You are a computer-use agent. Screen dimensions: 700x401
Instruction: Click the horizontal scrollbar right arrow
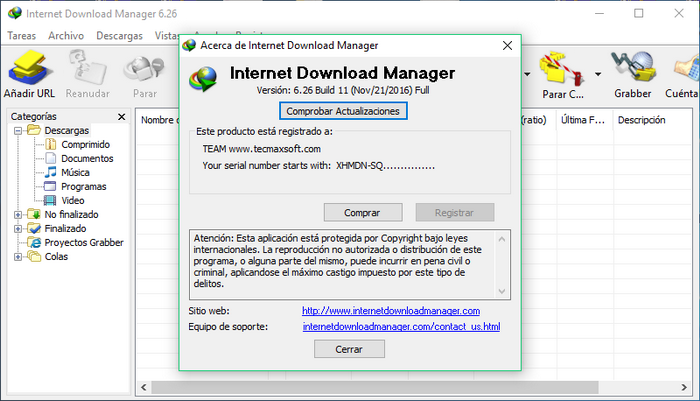pos(684,387)
